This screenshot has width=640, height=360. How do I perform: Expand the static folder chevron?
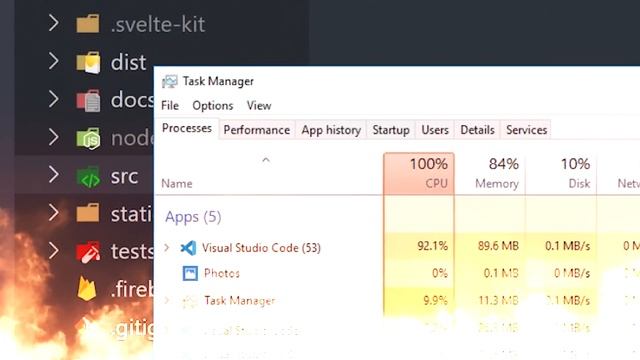pos(53,213)
